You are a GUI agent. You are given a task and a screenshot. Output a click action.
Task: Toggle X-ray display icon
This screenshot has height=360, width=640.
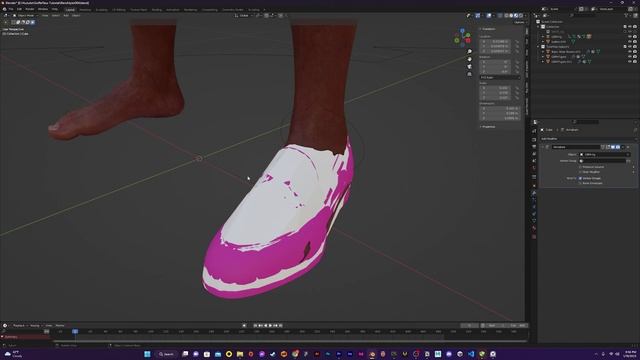(500, 16)
